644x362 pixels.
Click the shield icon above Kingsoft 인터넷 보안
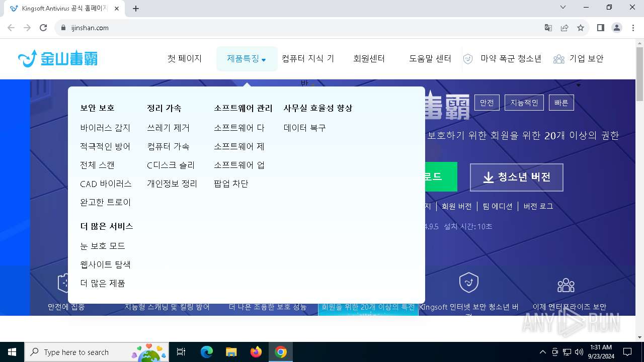click(x=469, y=283)
